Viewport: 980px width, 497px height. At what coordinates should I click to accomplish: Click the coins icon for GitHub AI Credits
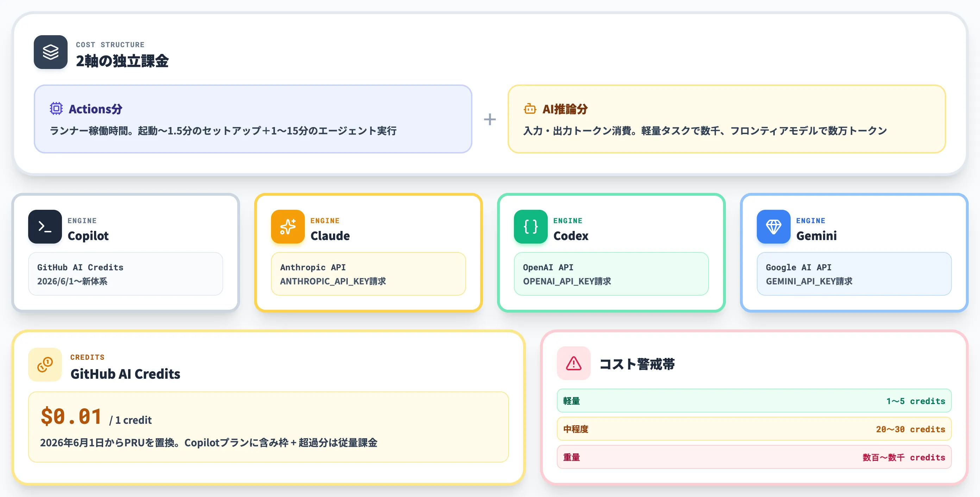(45, 365)
